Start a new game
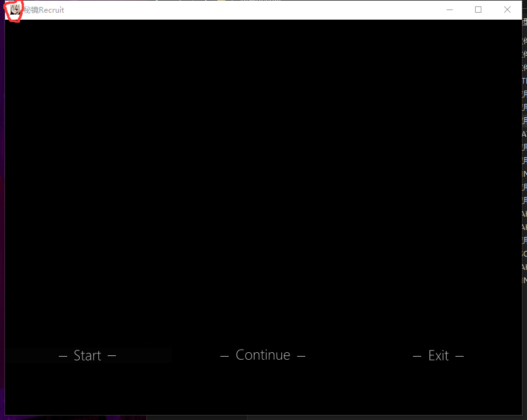 87,355
